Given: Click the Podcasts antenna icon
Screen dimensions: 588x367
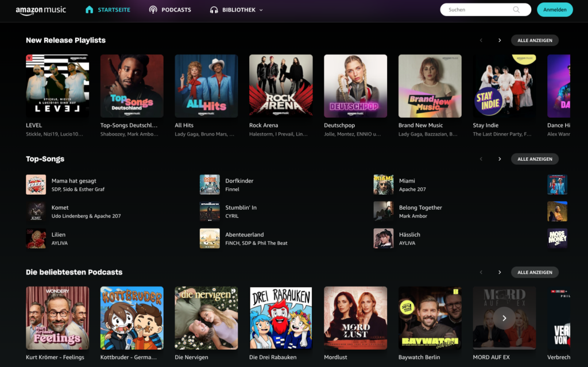Looking at the screenshot, I should tap(153, 10).
